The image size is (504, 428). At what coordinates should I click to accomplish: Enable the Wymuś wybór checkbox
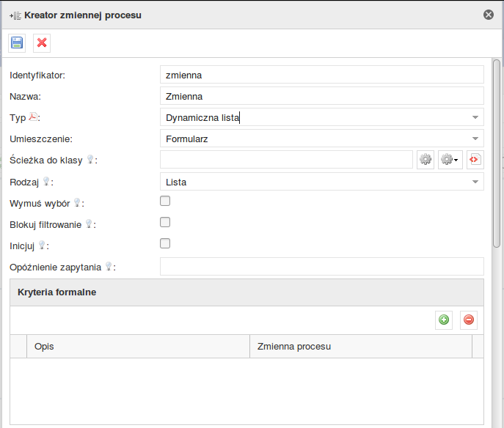165,201
